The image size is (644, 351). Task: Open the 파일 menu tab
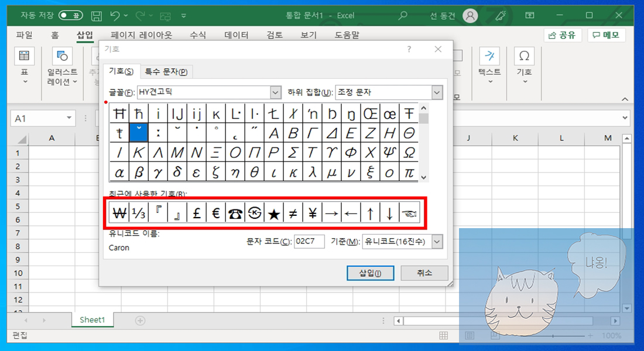pyautogui.click(x=24, y=35)
